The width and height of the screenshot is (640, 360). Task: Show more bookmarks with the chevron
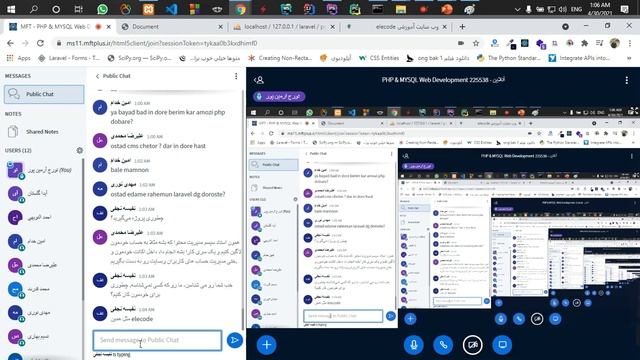pos(629,58)
